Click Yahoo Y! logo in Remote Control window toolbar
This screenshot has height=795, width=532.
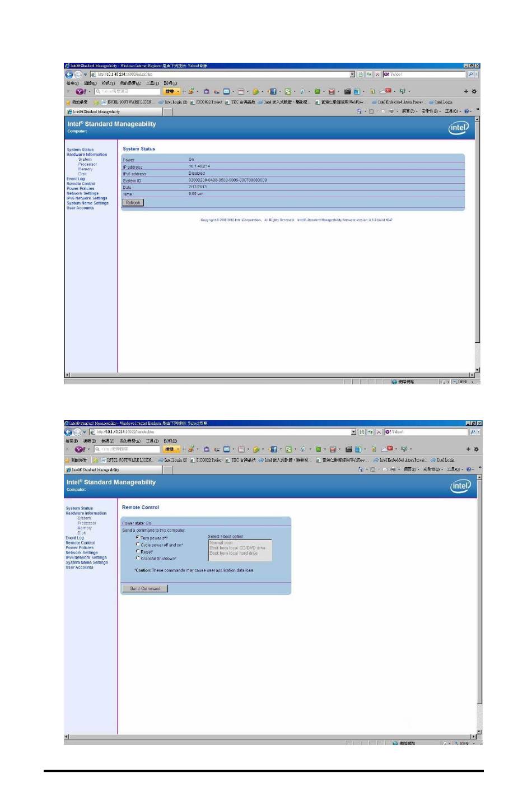[x=80, y=449]
